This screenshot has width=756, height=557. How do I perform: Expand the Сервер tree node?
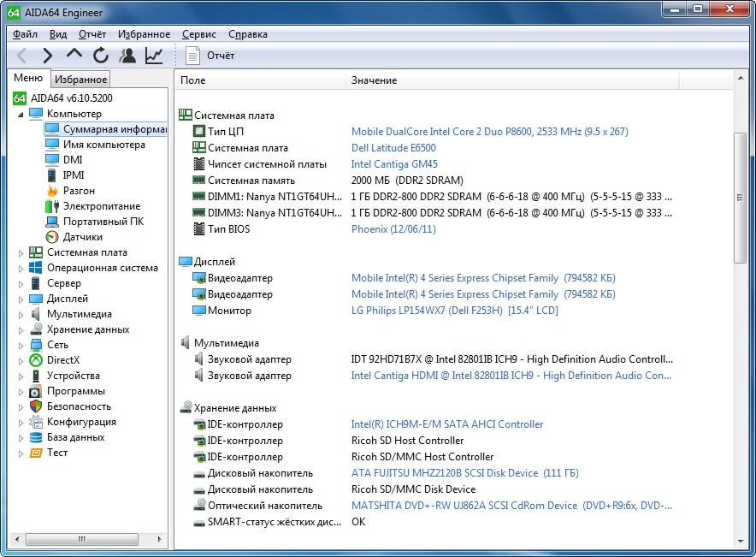pyautogui.click(x=21, y=283)
